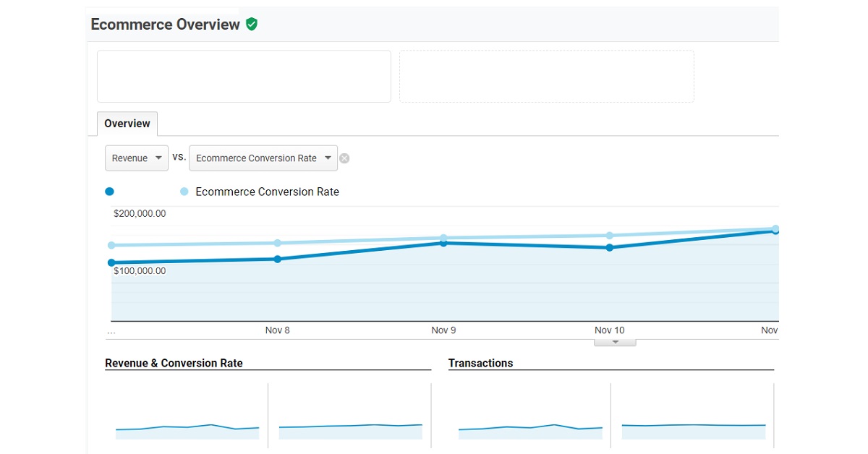868x454 pixels.
Task: Click the solid-bordered empty segment box
Action: pyautogui.click(x=244, y=76)
